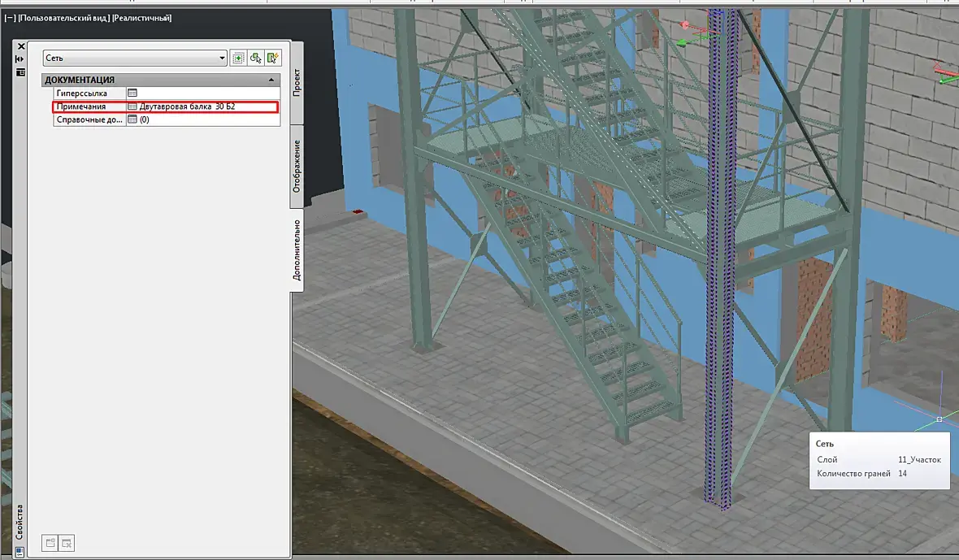Open the Справочные документы list icon
This screenshot has height=560, width=959.
[132, 119]
